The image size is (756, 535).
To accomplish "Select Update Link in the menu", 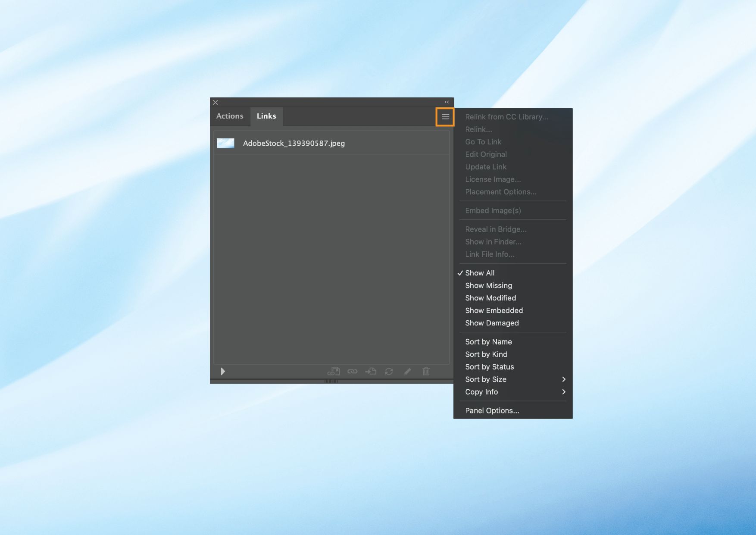I will point(513,167).
